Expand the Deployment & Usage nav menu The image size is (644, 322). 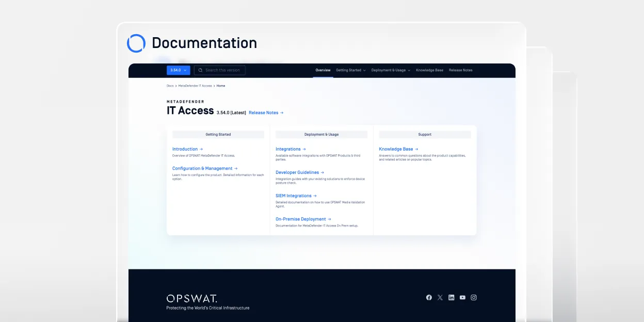click(391, 70)
